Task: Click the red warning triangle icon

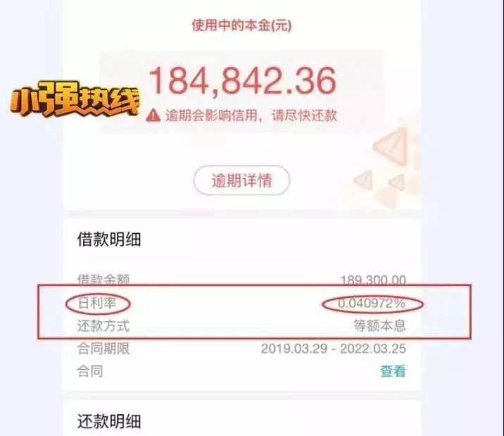Action: pyautogui.click(x=153, y=115)
